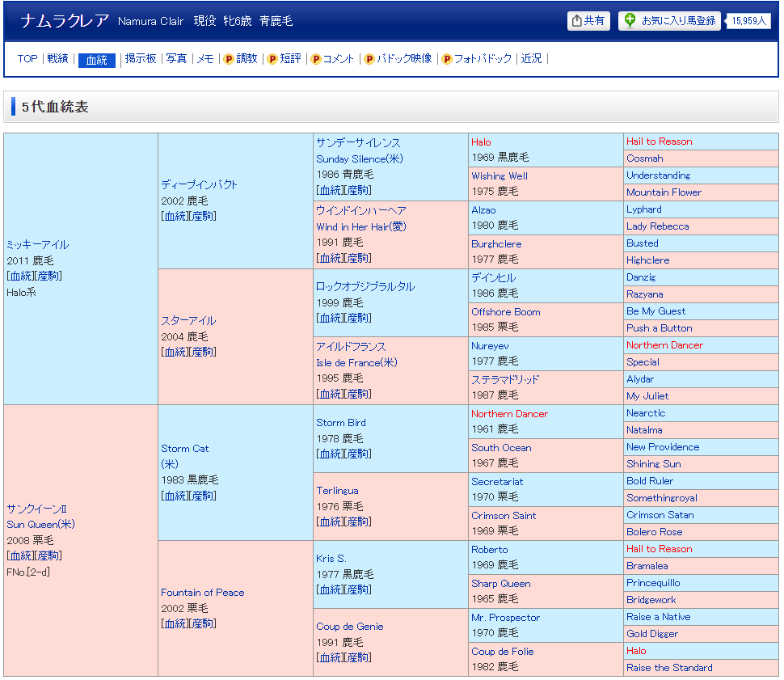Open sire ミッキーアイル's page

tap(37, 245)
